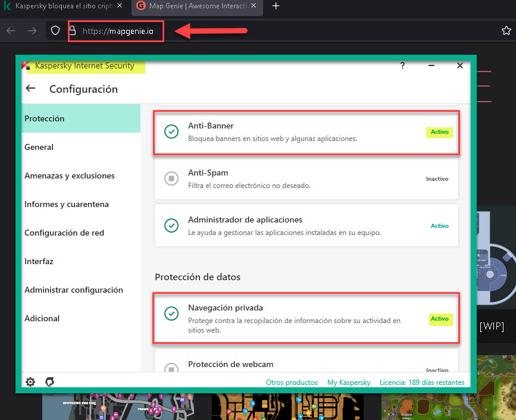Toggle Administrador de aplicaciones status icon
516x420 pixels.
171,225
